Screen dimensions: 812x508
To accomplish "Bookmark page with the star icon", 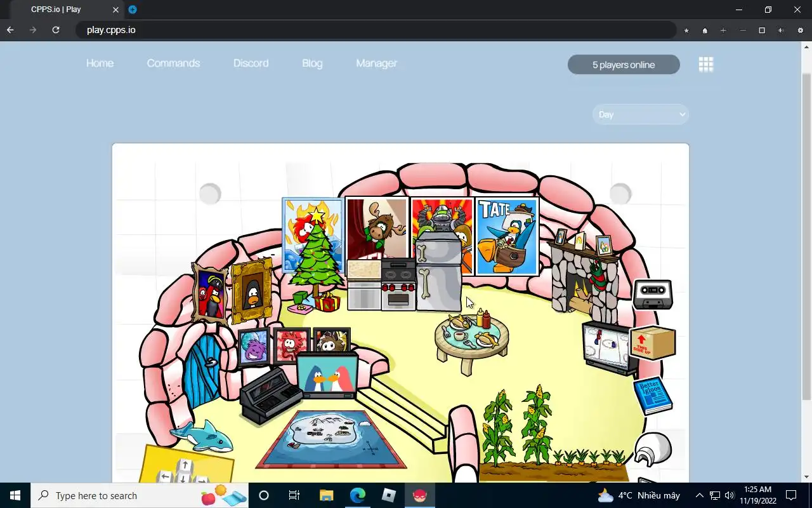I will coord(686,30).
